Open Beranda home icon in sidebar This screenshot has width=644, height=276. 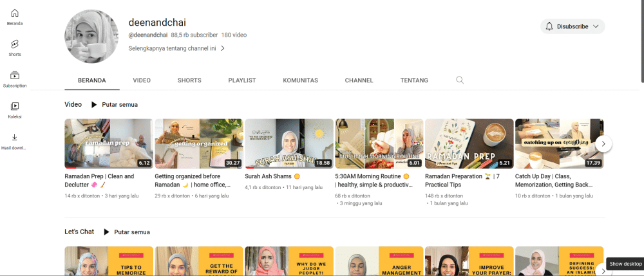click(14, 14)
